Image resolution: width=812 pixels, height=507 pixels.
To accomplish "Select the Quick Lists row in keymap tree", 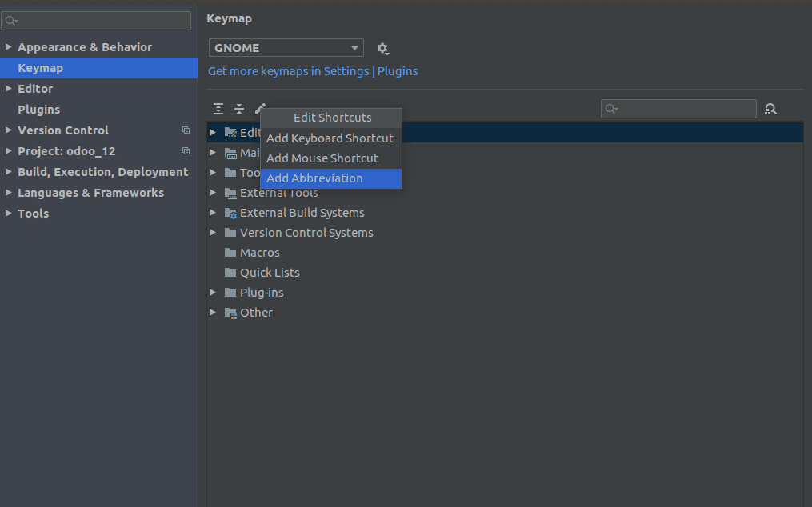I will point(505,273).
